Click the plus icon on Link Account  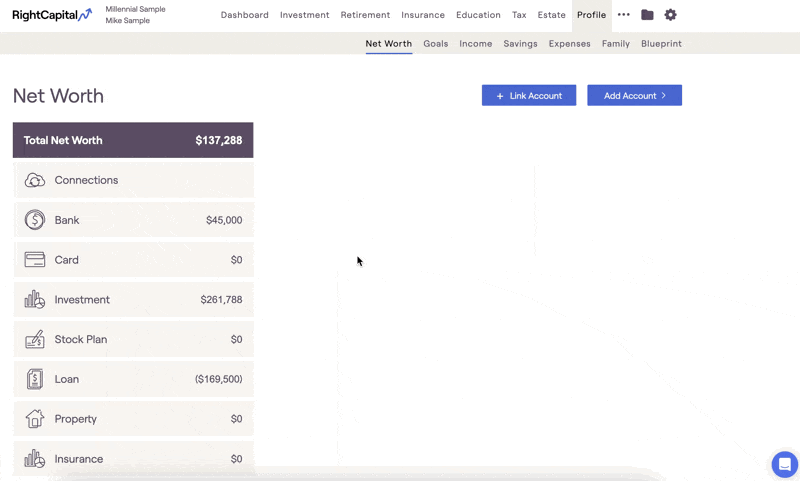point(500,96)
